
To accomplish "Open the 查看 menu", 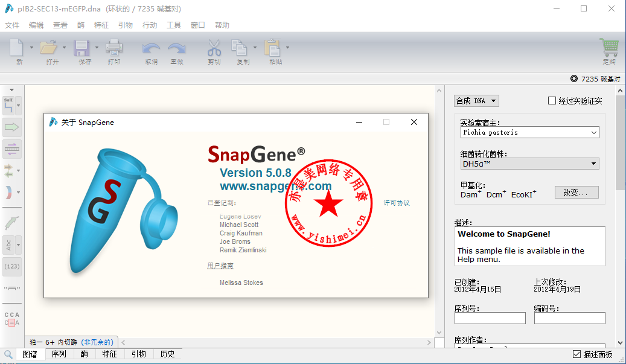I will click(60, 25).
